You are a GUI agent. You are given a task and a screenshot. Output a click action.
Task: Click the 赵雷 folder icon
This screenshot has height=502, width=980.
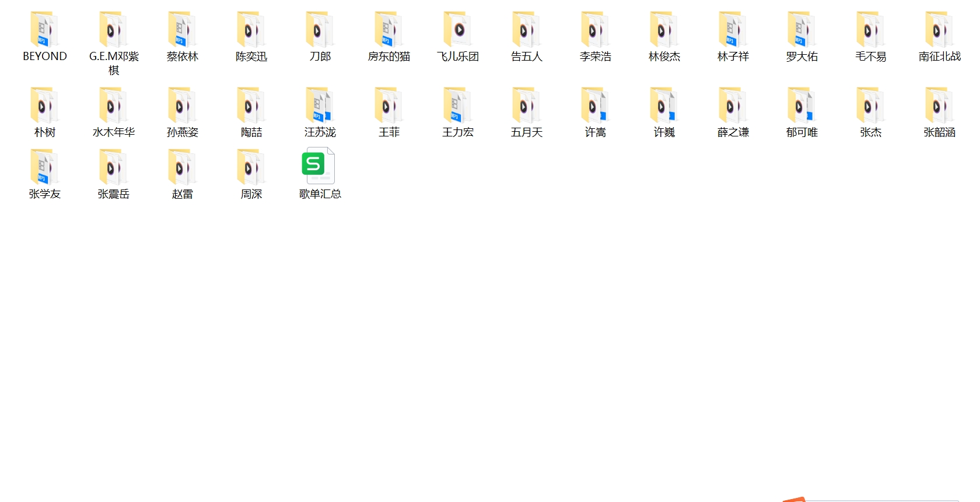[x=183, y=167]
